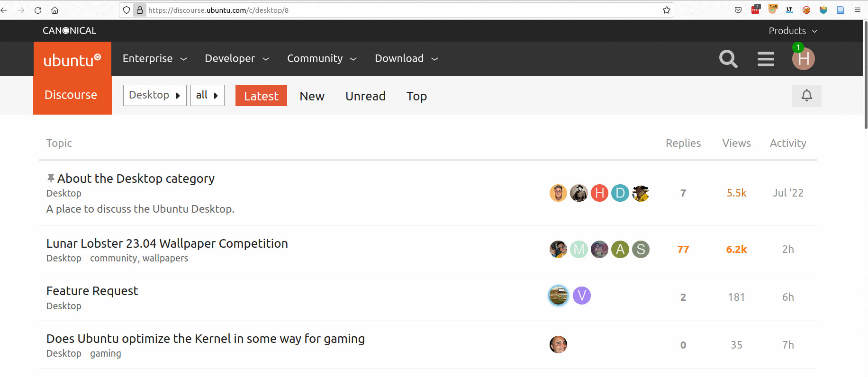Click the 'wallpapers' tag link

165,258
